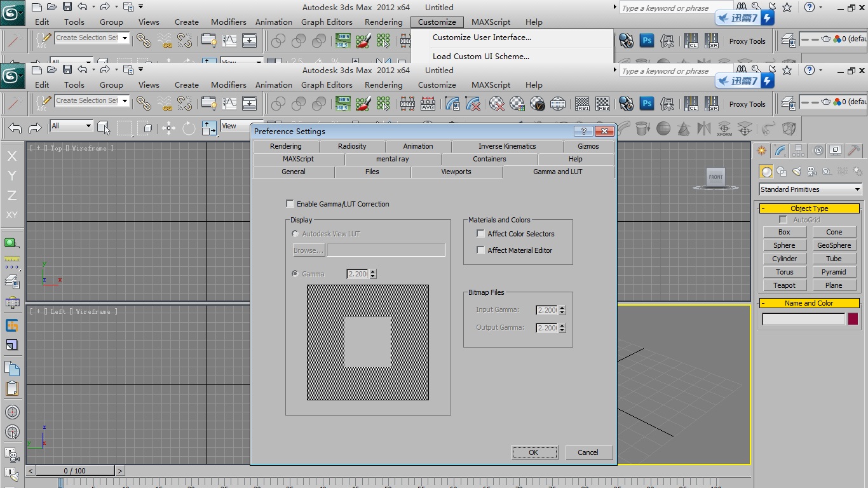The image size is (868, 488).
Task: Open the Hierarchy tab in the command panel
Action: [x=799, y=151]
